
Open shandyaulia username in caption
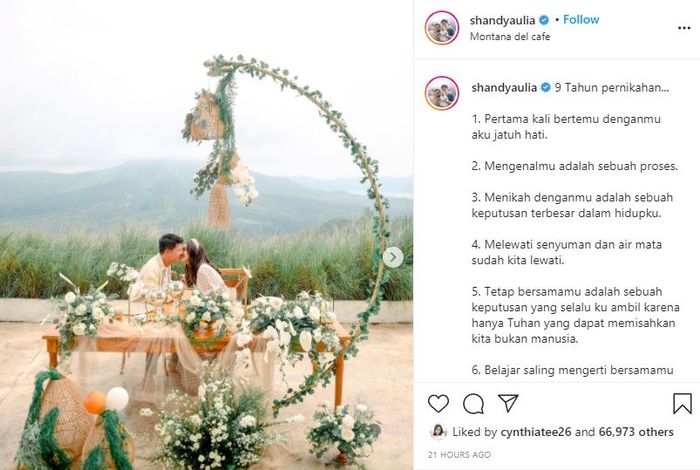(504, 87)
